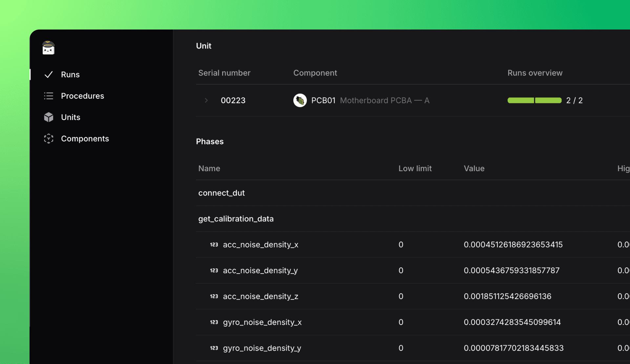Navigate to Procedures in the sidebar

82,96
